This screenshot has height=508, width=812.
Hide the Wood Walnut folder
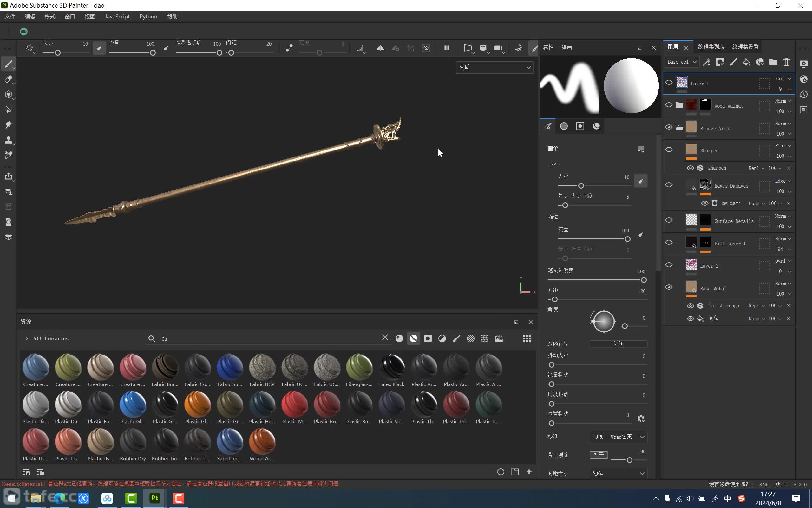click(669, 105)
